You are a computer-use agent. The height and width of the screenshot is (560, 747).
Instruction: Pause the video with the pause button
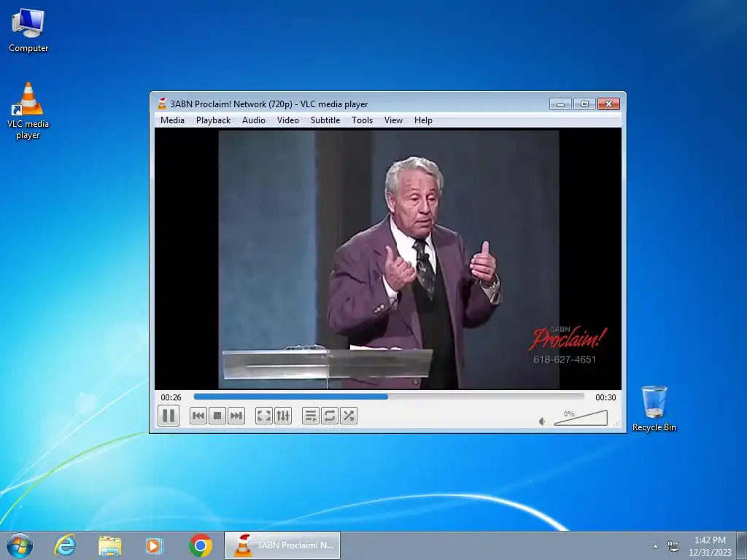coord(169,416)
